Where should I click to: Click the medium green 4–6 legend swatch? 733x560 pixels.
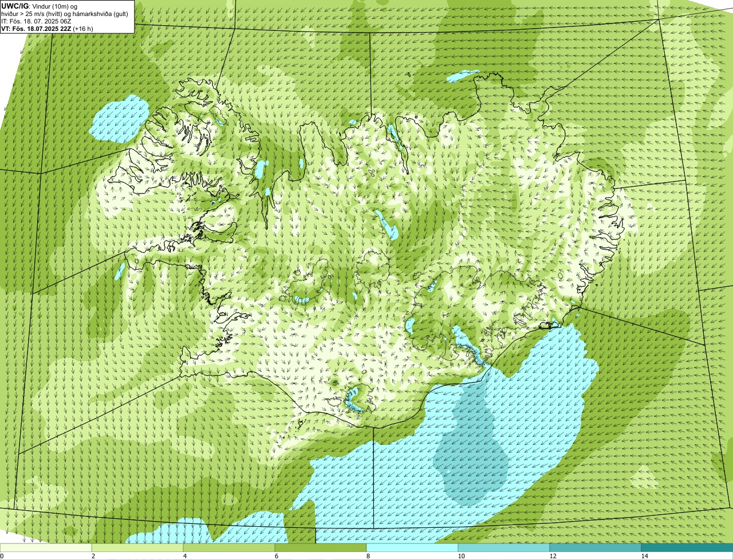(229, 547)
